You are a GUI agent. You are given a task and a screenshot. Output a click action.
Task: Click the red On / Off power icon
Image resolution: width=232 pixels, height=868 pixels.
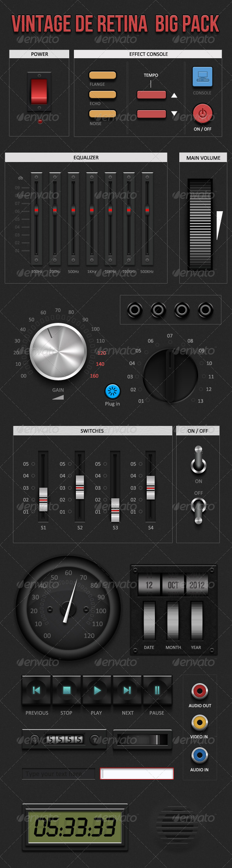coord(203,114)
